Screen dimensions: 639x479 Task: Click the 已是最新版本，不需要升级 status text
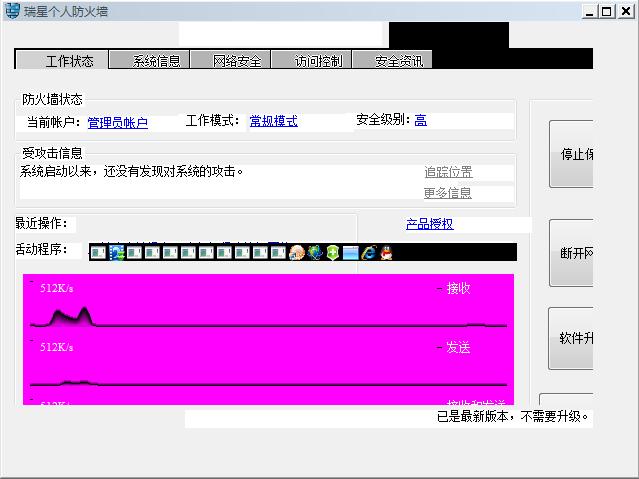coord(513,417)
